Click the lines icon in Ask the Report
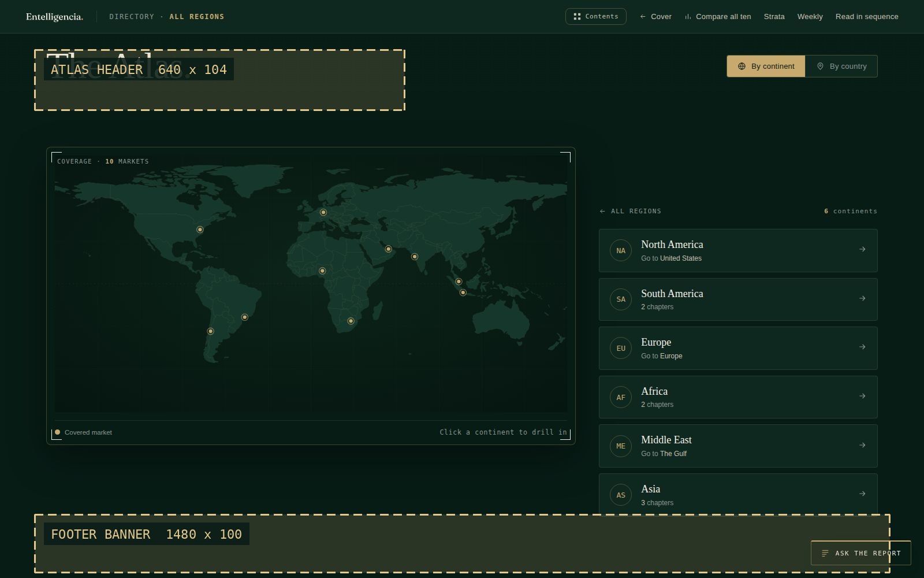Viewport: 924px width, 578px height. coord(825,553)
